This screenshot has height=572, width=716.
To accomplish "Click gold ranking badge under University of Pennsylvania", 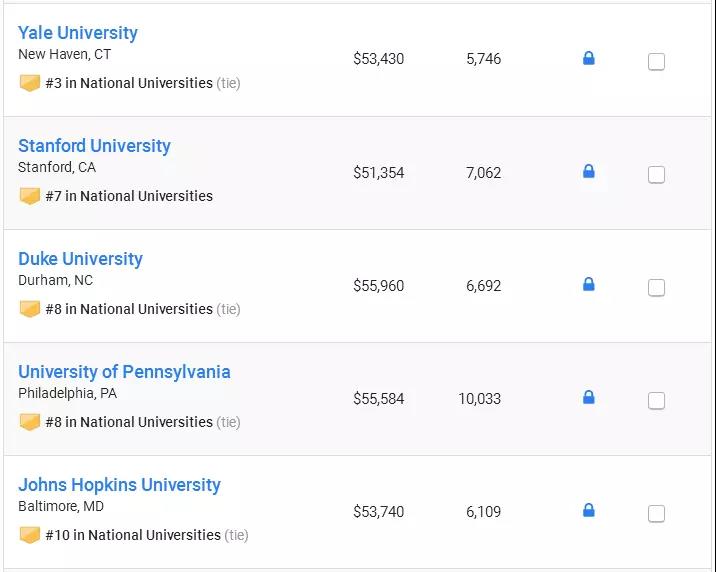I will click(30, 422).
